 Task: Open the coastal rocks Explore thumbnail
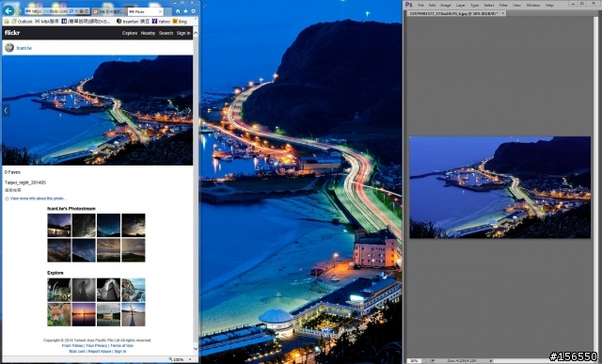click(134, 290)
